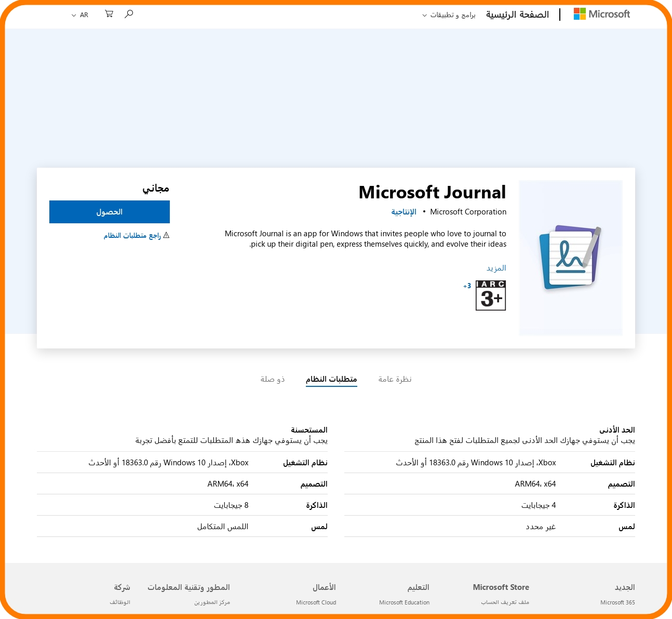Go to الصفحة الرئيسية link

pyautogui.click(x=517, y=15)
